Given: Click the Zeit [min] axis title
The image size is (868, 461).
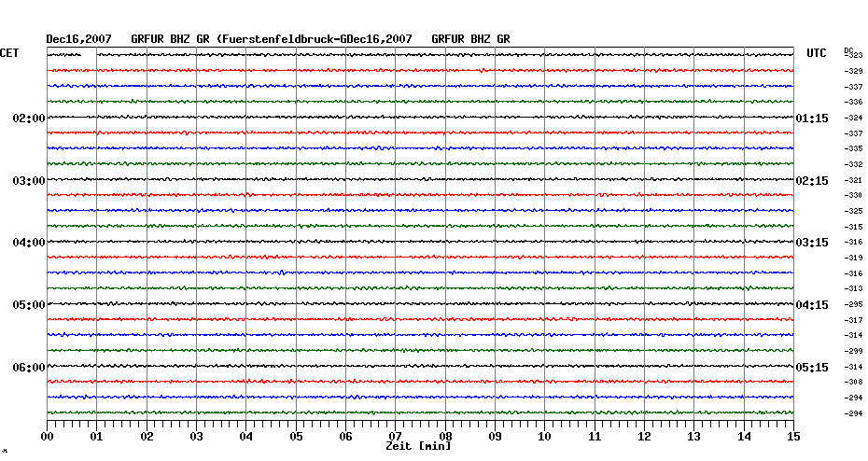Looking at the screenshot, I should point(418,445).
